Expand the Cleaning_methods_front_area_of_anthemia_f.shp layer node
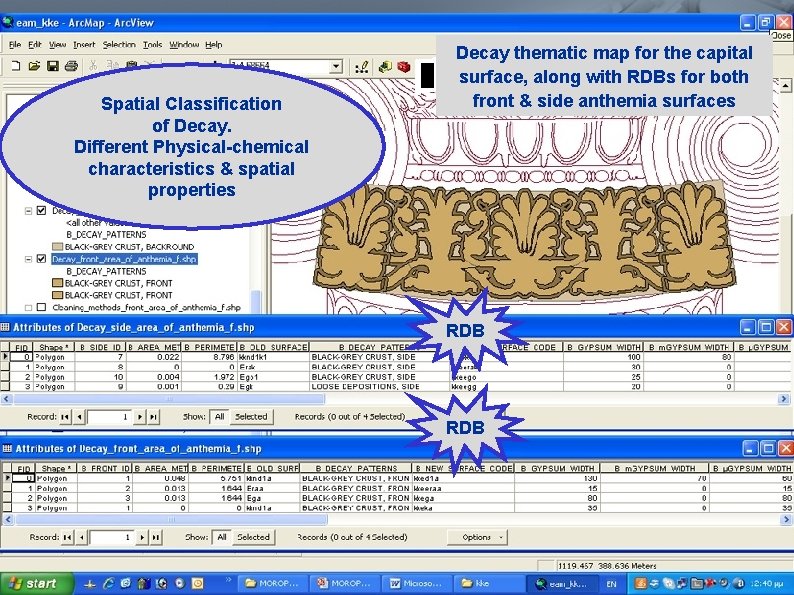794x595 pixels. click(29, 307)
